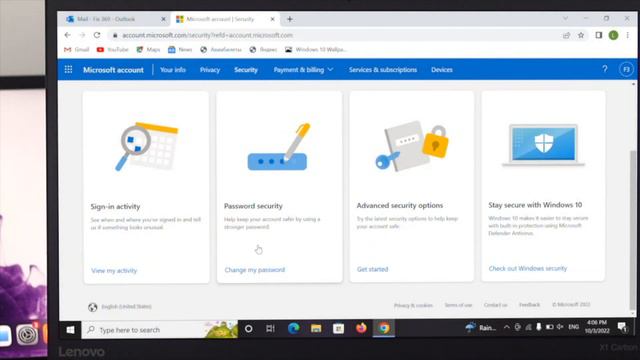Show hidden system tray icons
This screenshot has height=360, width=640.
coord(507,327)
